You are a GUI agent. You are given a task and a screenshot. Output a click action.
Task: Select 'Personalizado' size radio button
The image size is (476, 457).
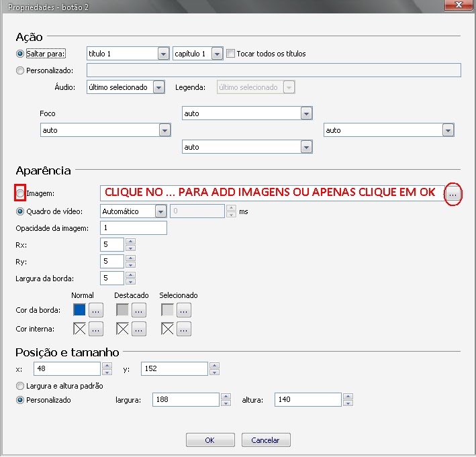(x=19, y=400)
